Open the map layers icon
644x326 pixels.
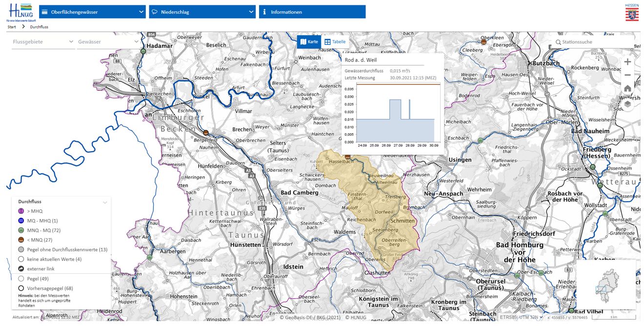tap(627, 103)
